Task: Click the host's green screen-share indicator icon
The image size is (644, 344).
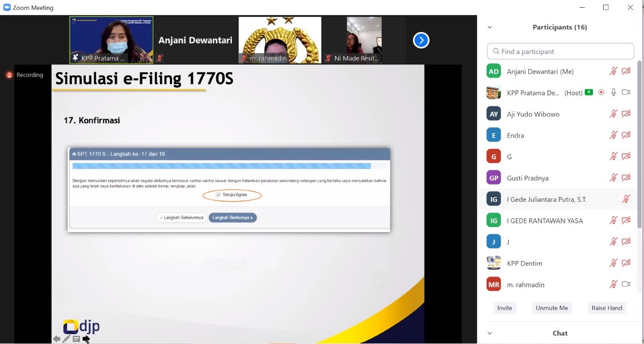Action: [x=589, y=93]
